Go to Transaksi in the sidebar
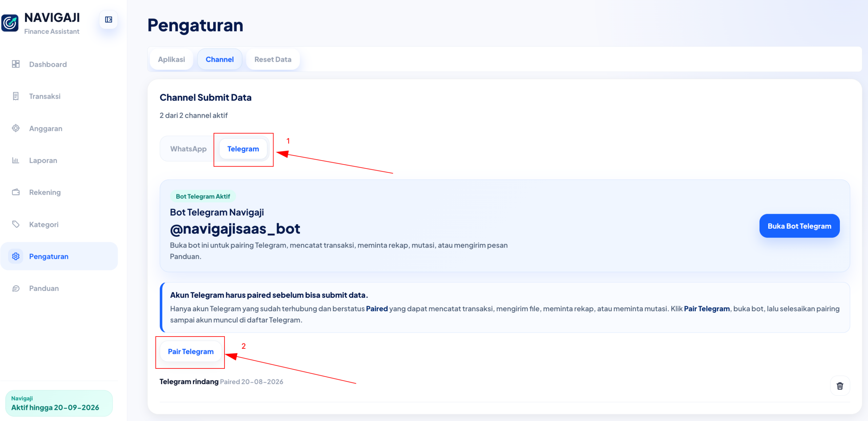The image size is (868, 421). [59, 96]
